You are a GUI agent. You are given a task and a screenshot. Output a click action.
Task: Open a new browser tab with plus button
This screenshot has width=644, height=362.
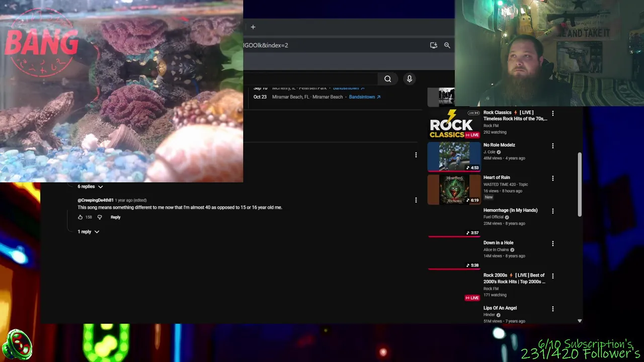253,27
